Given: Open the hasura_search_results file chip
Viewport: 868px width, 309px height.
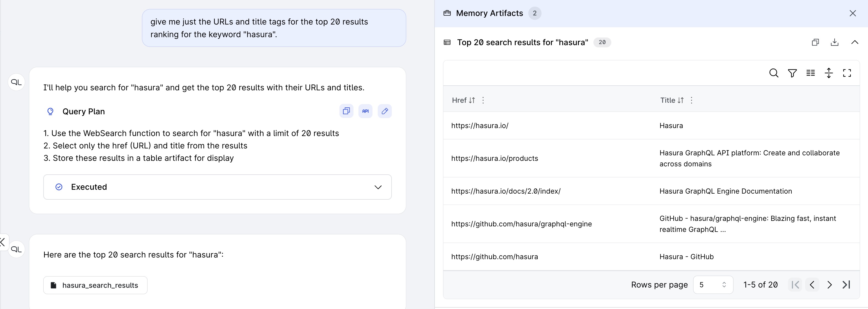Looking at the screenshot, I should click(x=95, y=285).
